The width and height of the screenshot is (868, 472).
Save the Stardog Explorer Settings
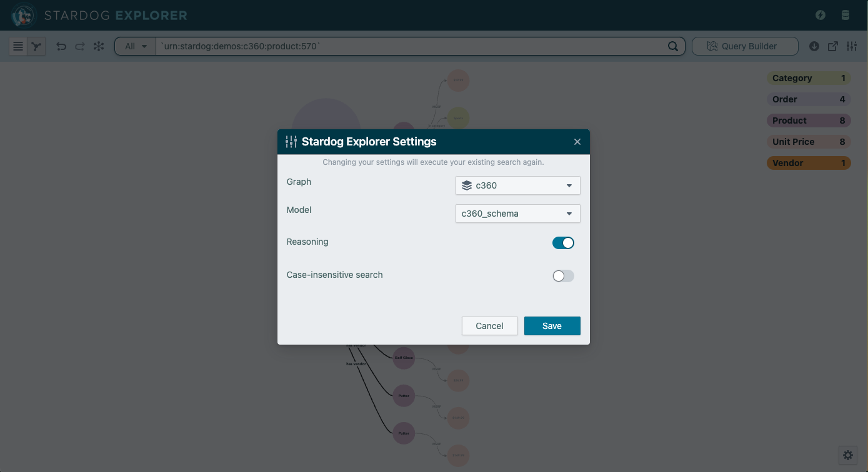pyautogui.click(x=552, y=325)
